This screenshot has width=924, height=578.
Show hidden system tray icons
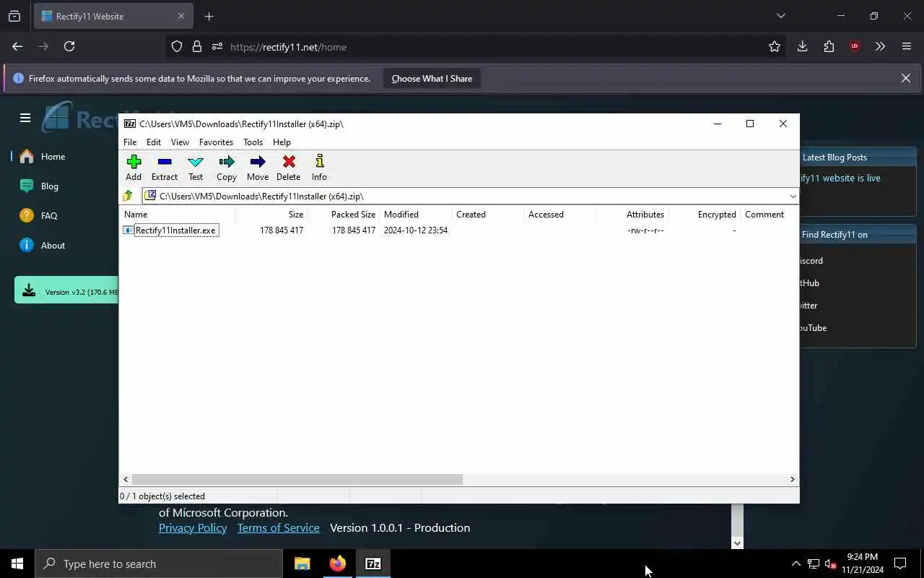click(x=796, y=564)
